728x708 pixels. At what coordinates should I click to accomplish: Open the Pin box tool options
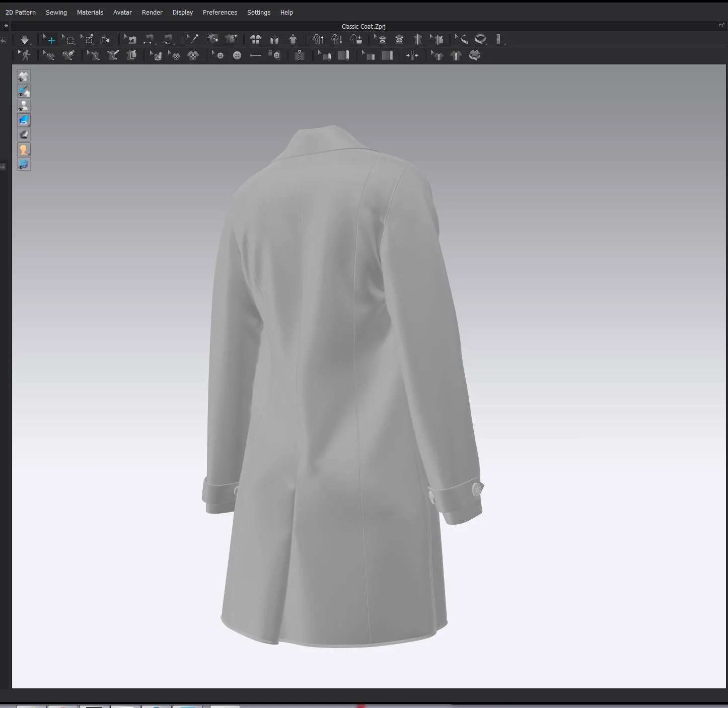pos(88,40)
